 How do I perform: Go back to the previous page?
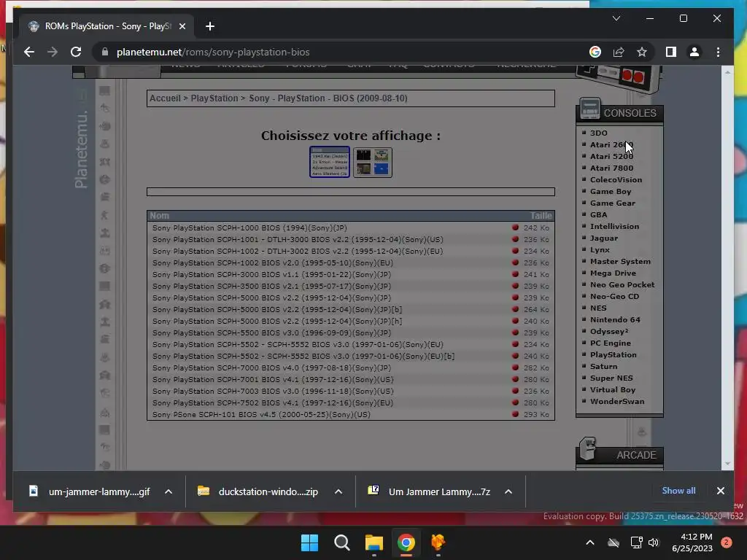pyautogui.click(x=29, y=52)
